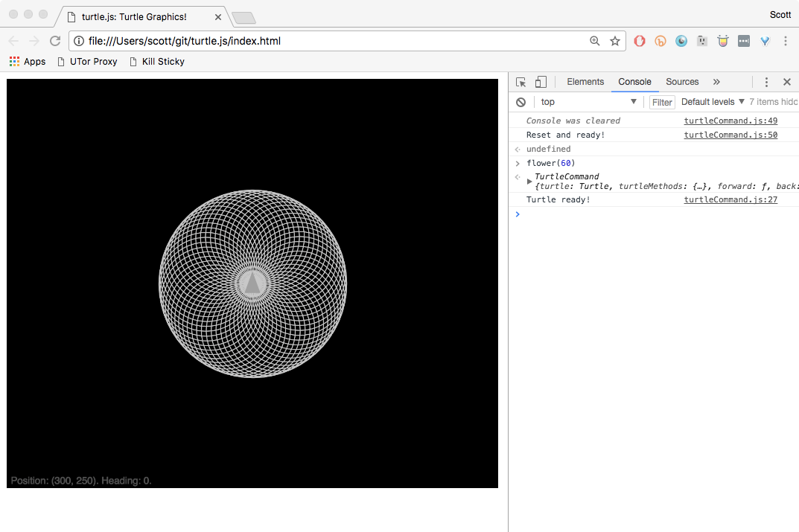Screen dimensions: 799x532
Task: Click the '7 items hidden' notice
Action: pyautogui.click(x=774, y=102)
